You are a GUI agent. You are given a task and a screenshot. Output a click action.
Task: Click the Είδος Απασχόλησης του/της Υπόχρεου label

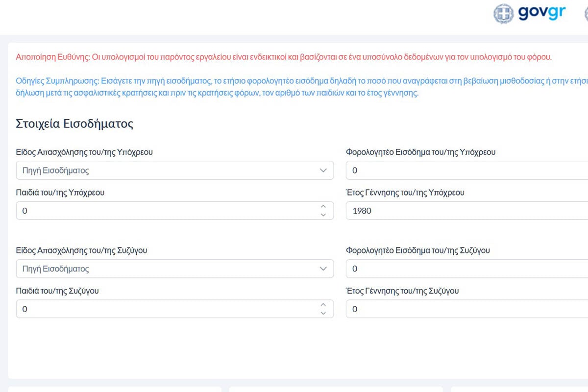coord(84,152)
